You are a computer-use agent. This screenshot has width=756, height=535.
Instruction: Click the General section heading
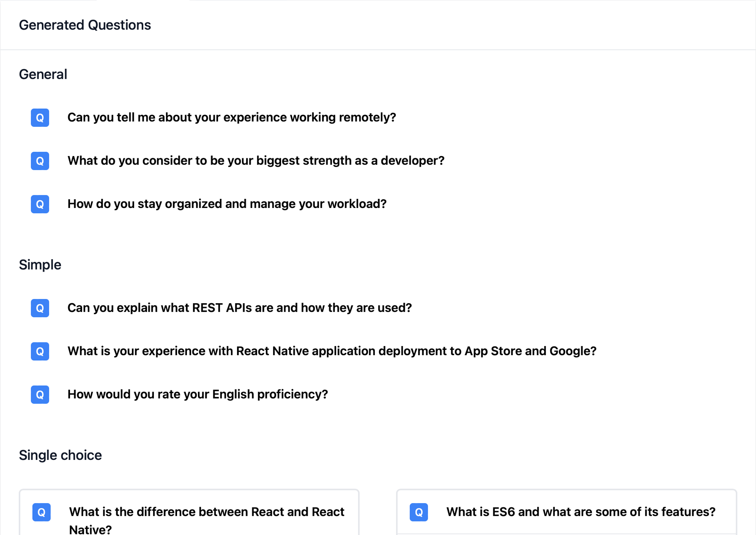click(x=43, y=74)
